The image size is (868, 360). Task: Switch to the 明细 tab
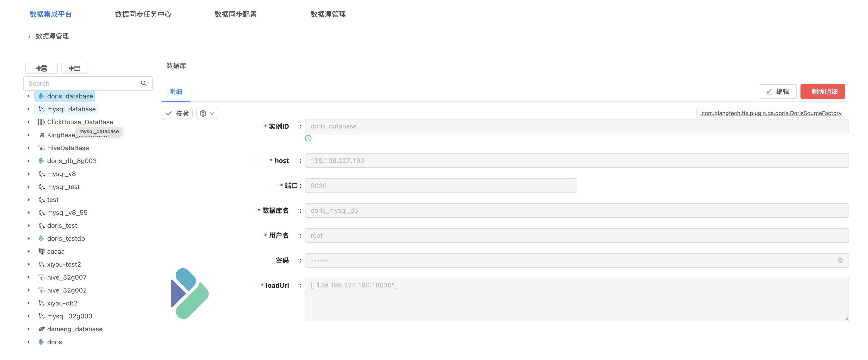[175, 92]
